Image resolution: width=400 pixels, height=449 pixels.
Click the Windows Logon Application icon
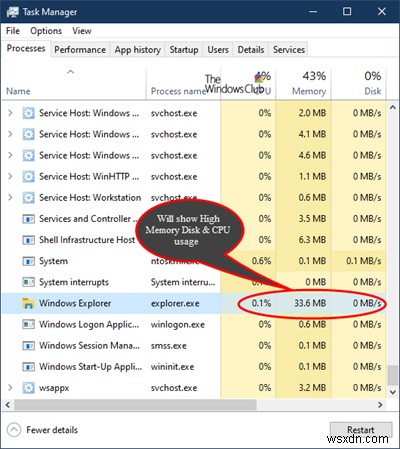(28, 324)
